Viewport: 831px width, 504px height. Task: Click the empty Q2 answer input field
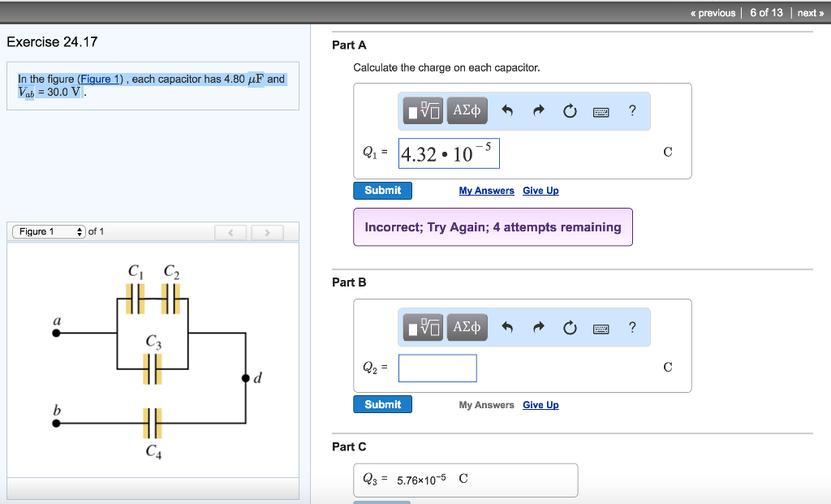[437, 368]
